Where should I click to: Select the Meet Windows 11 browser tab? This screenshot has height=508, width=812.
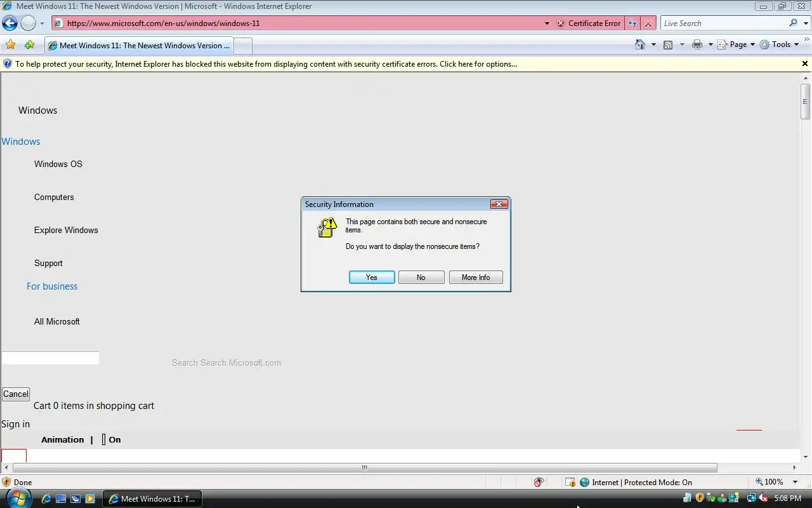point(139,46)
